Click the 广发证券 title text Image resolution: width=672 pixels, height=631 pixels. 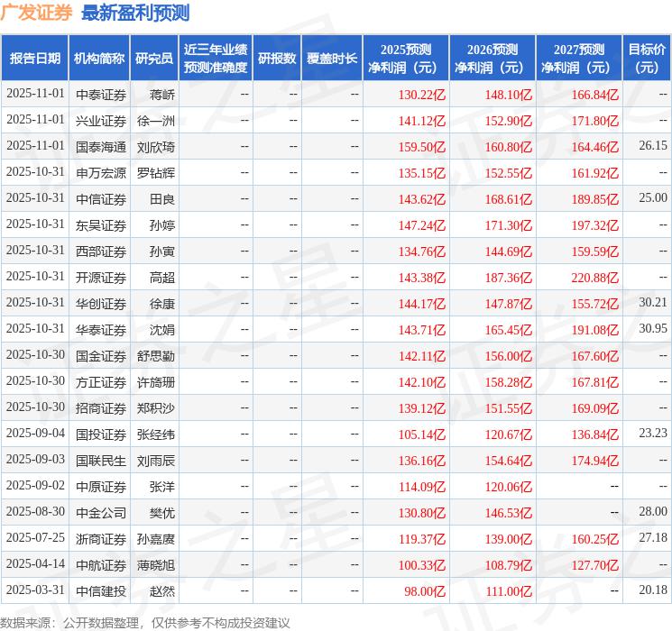click(x=36, y=13)
